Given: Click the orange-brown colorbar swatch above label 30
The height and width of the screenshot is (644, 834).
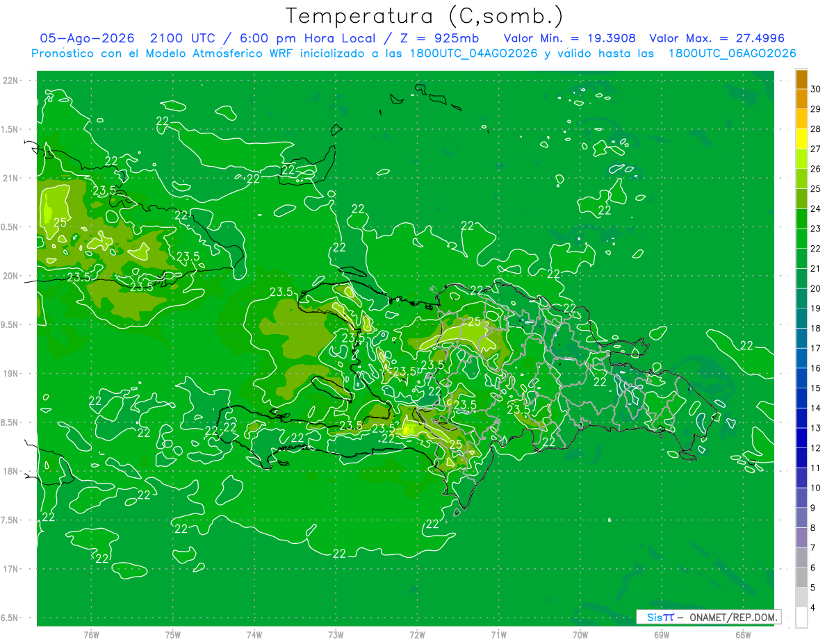Looking at the screenshot, I should click(801, 79).
